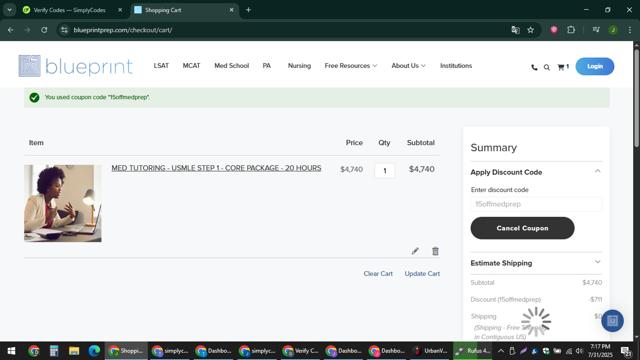
Task: Open the Chrome profile avatar
Action: [x=613, y=30]
